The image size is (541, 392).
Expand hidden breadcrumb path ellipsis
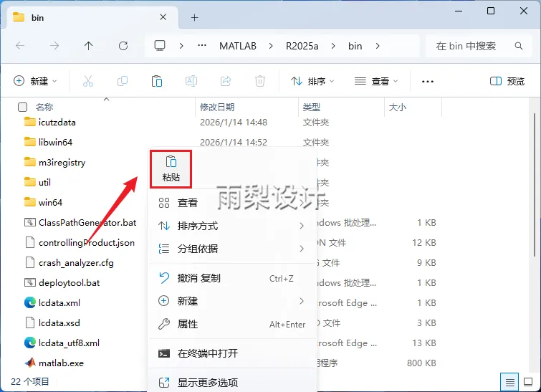click(202, 46)
